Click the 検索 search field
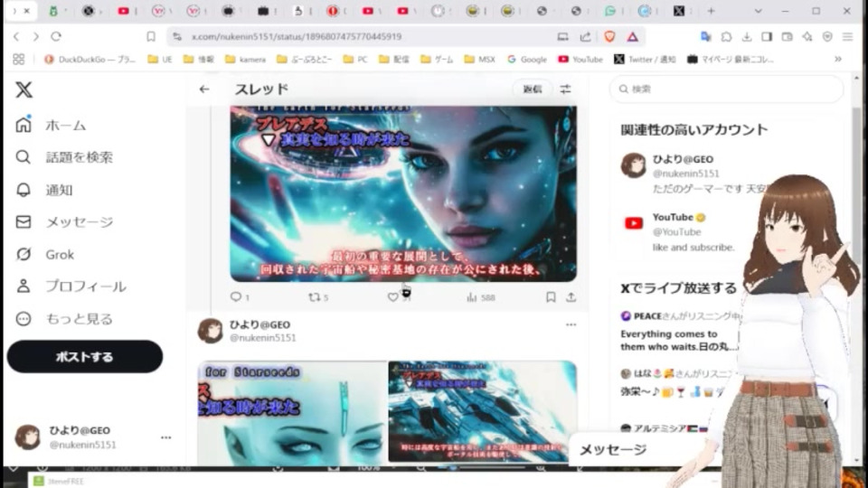This screenshot has width=868, height=488. [x=726, y=89]
